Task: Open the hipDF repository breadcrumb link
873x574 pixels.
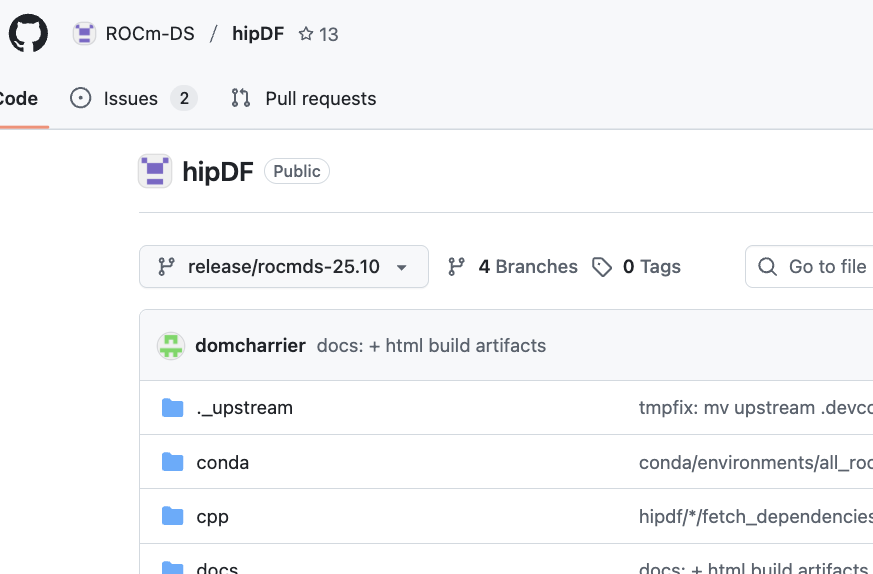Action: click(x=258, y=34)
